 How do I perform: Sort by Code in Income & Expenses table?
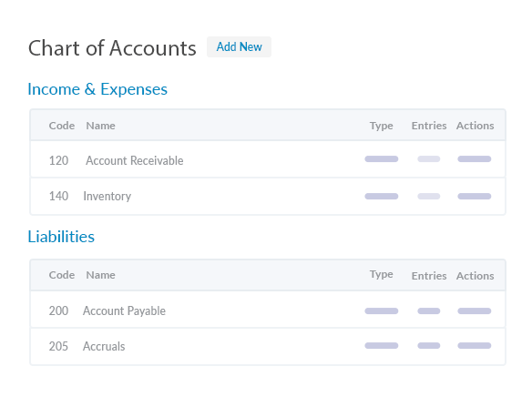point(62,126)
